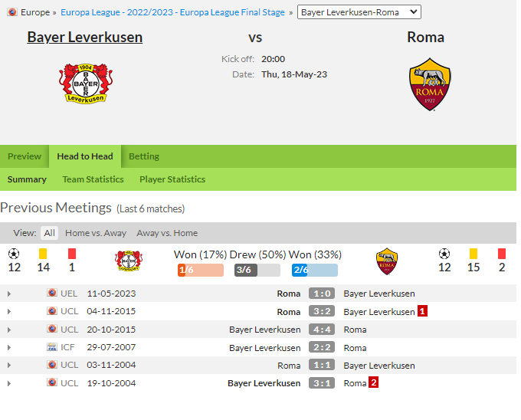Image resolution: width=521 pixels, height=420 pixels.
Task: Select the Away vs. Home view filter
Action: pyautogui.click(x=167, y=233)
